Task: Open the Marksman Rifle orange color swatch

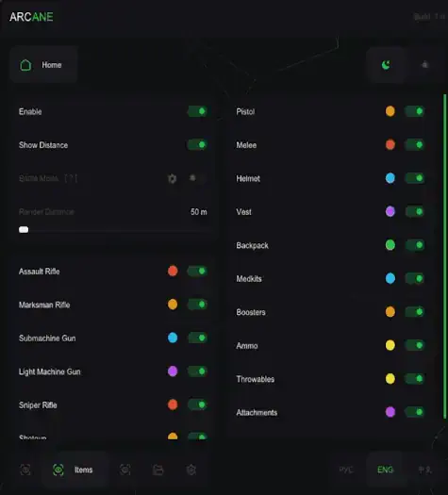Action: click(x=173, y=305)
